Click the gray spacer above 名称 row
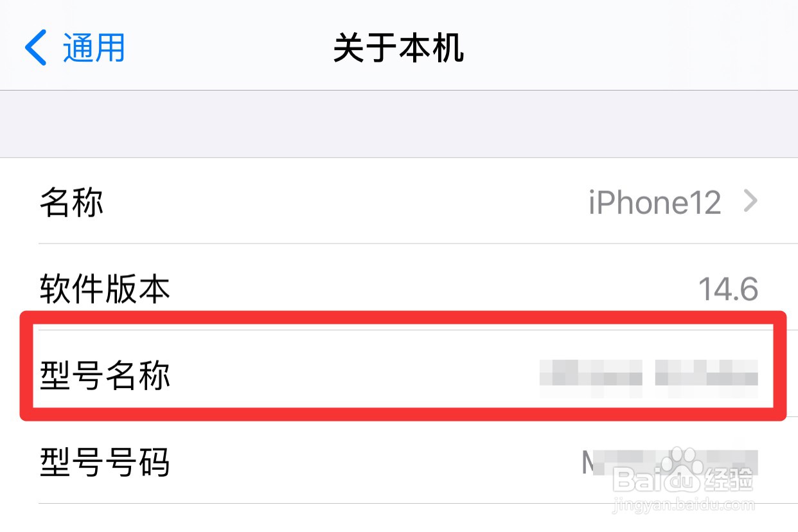Screen dimensions: 798x532 pyautogui.click(x=399, y=124)
